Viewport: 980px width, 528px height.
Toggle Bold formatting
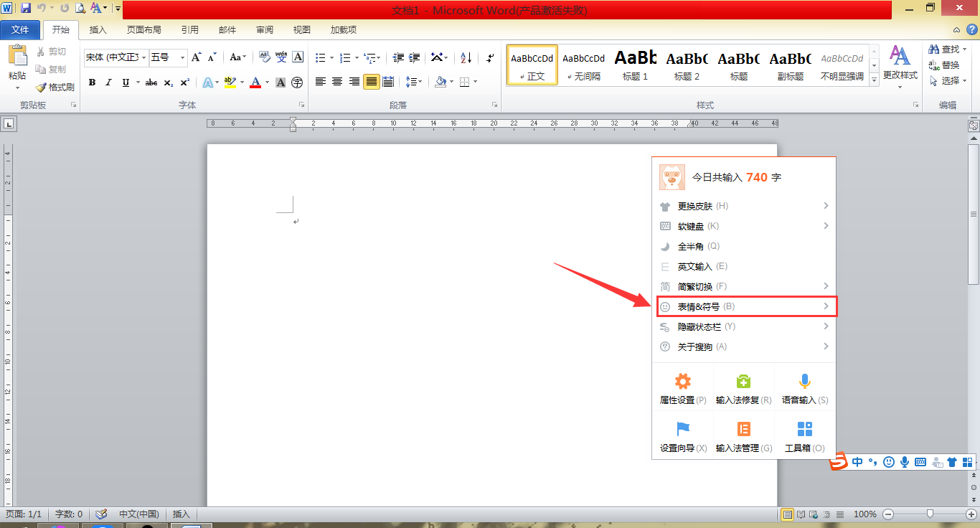coord(92,82)
